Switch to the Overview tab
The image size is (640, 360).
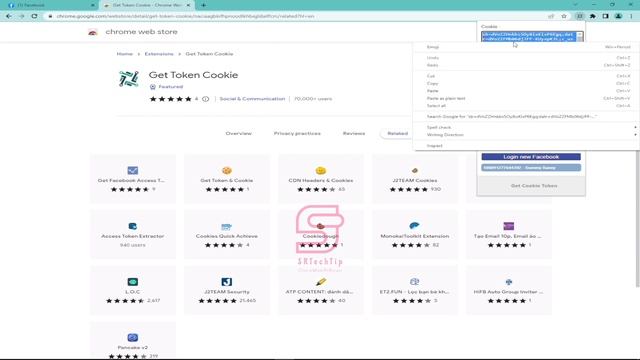click(x=238, y=133)
